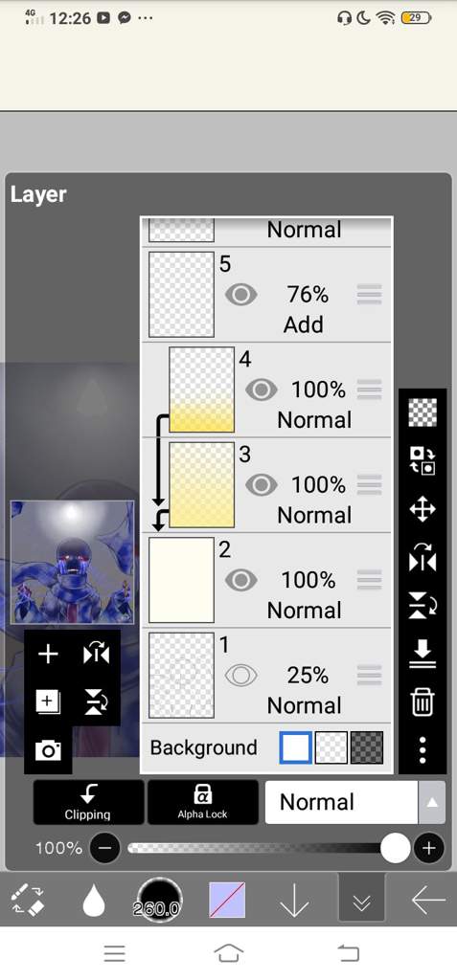Tap the add layer from copy icon
Image resolution: width=457 pixels, height=980 pixels.
point(48,702)
